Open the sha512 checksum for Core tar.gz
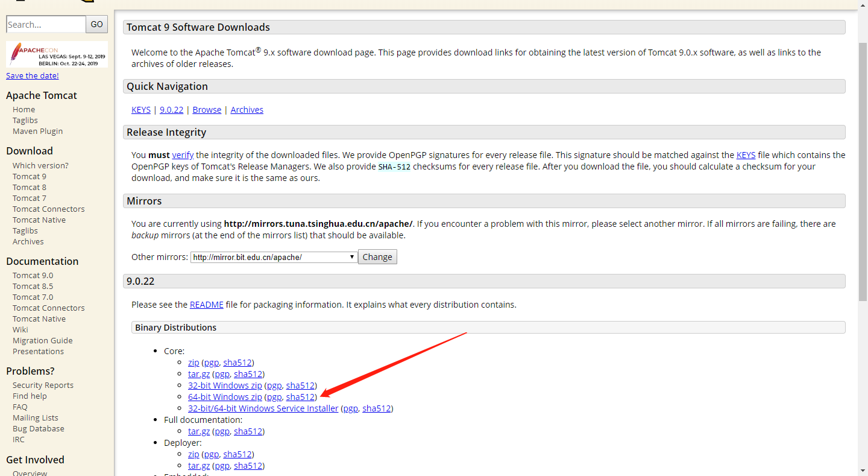The width and height of the screenshot is (868, 476). point(248,373)
